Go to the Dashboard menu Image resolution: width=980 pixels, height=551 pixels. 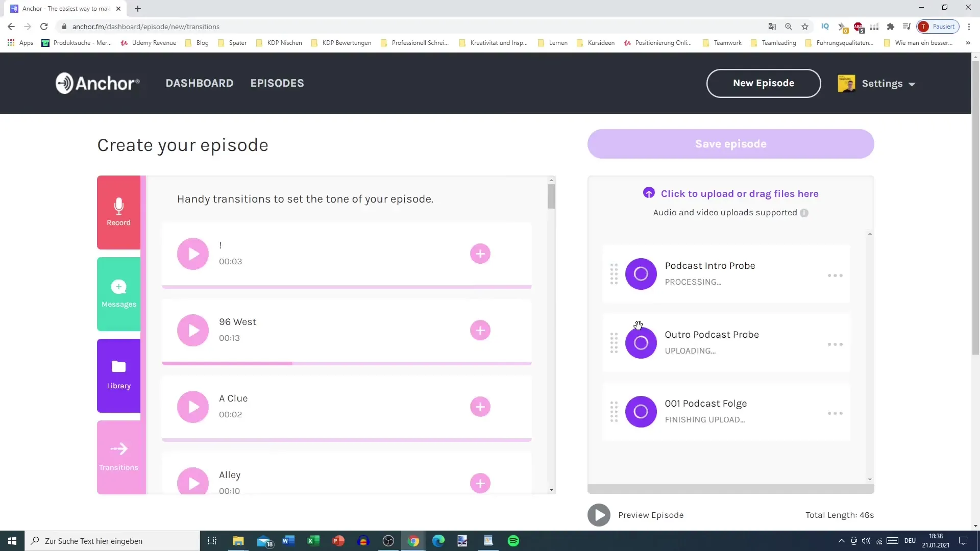[200, 83]
